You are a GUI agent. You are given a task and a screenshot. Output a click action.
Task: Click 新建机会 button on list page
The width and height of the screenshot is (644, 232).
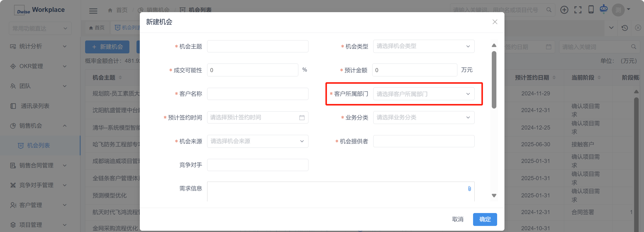click(x=107, y=47)
